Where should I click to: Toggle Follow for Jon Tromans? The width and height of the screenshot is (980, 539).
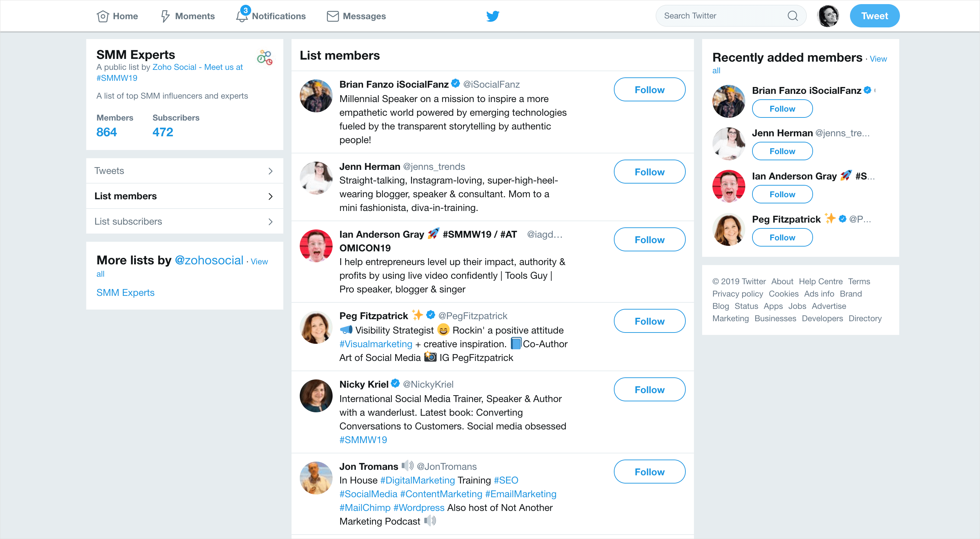click(649, 472)
